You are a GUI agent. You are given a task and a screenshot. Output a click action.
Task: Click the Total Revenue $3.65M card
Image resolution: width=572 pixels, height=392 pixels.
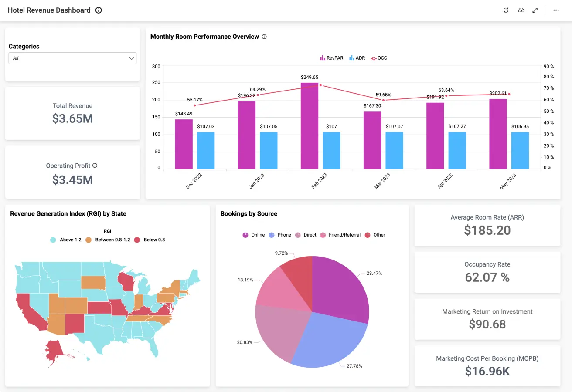pos(72,113)
